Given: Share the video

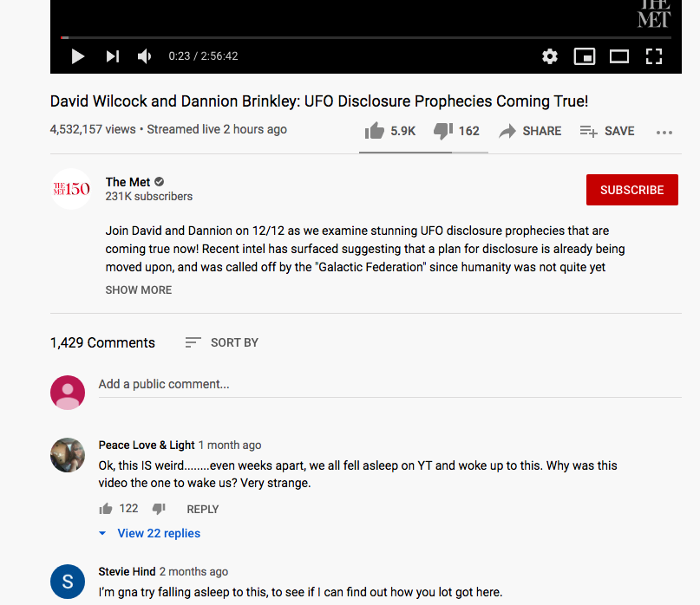Looking at the screenshot, I should (x=530, y=131).
